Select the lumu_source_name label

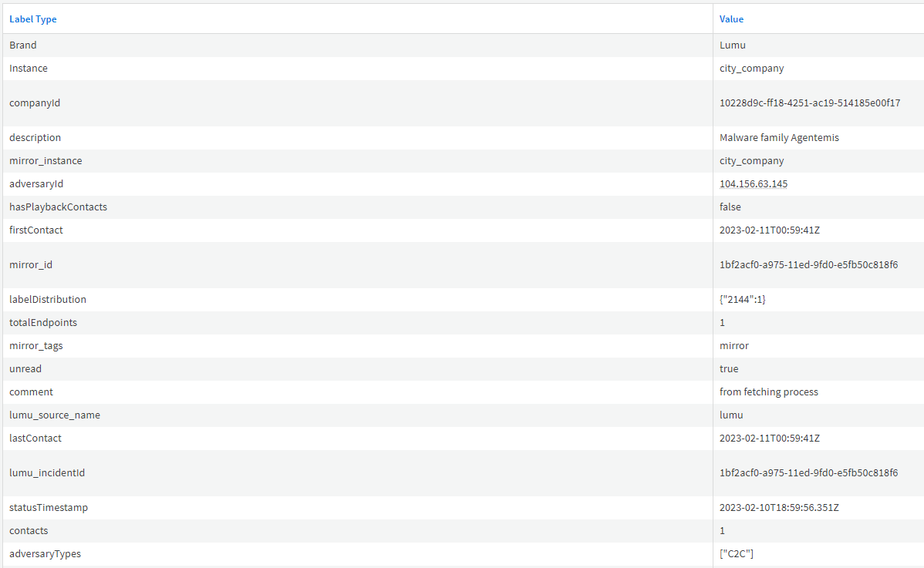(55, 415)
